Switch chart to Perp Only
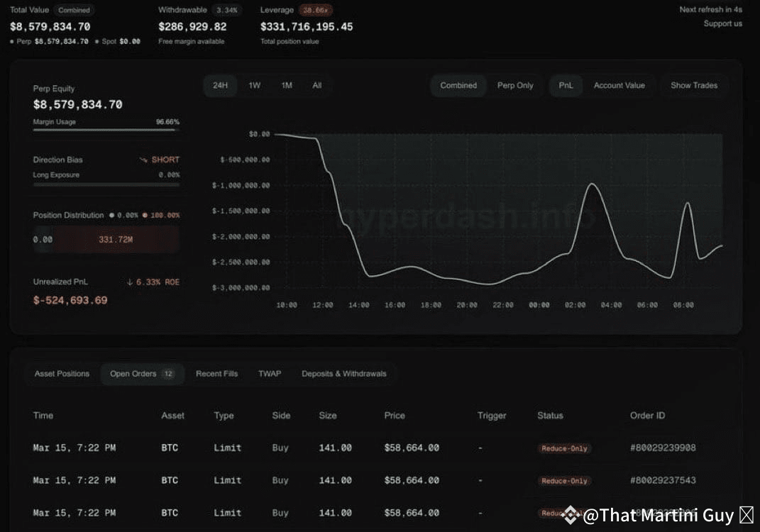 coord(515,85)
